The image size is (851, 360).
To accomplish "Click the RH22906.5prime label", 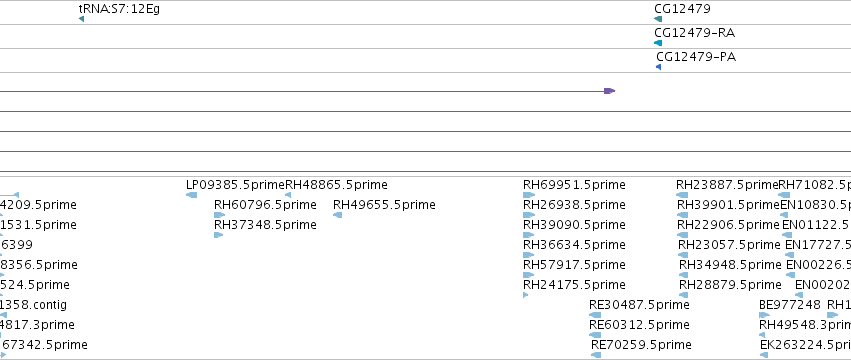I will coord(728,225).
